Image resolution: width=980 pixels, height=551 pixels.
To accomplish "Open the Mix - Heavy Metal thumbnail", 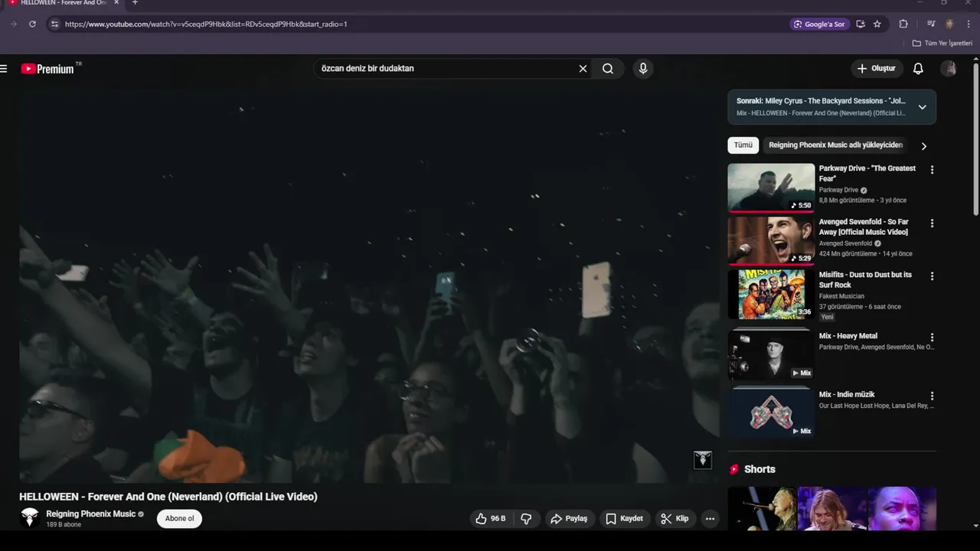I will pyautogui.click(x=771, y=354).
